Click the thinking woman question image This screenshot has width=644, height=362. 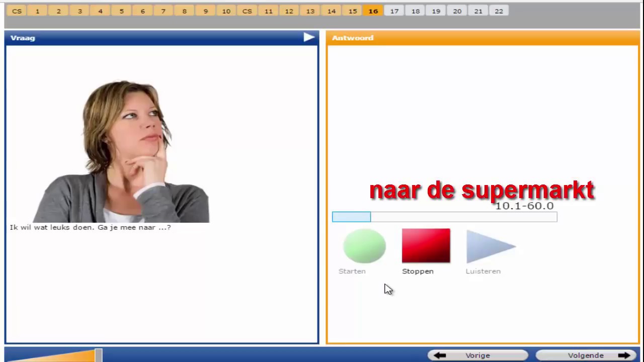[x=121, y=152]
